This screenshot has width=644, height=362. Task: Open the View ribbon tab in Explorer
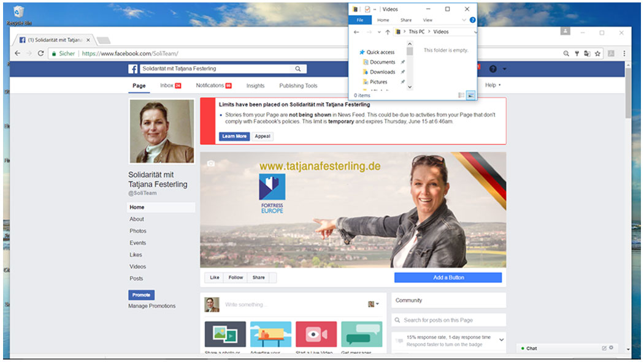click(x=427, y=20)
